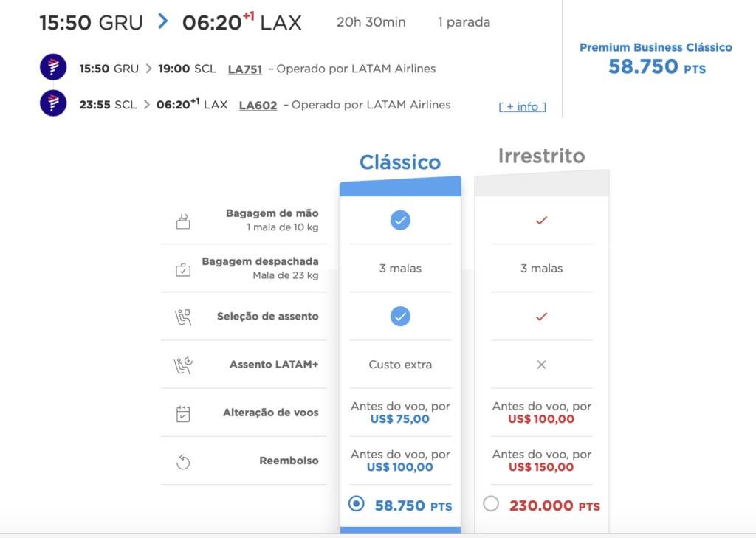Screen dimensions: 756x538
Task: Select the Irrestrito 230.000 PTS radio button
Action: click(x=491, y=504)
